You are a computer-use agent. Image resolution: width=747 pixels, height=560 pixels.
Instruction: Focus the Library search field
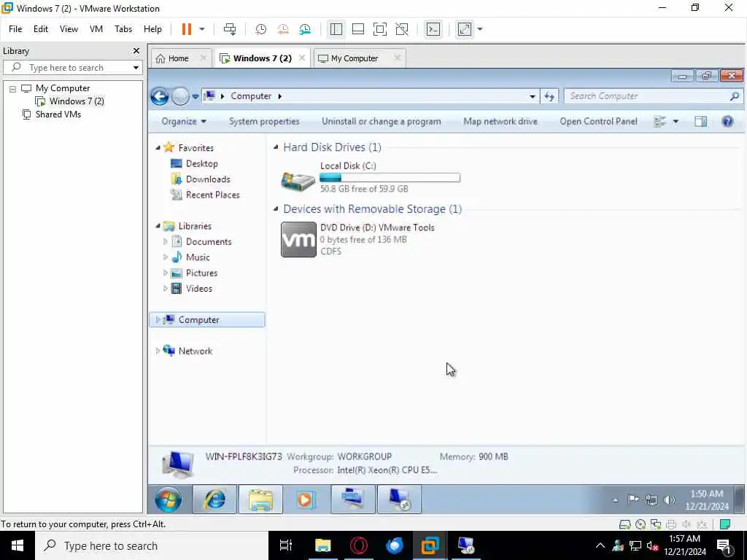(72, 68)
